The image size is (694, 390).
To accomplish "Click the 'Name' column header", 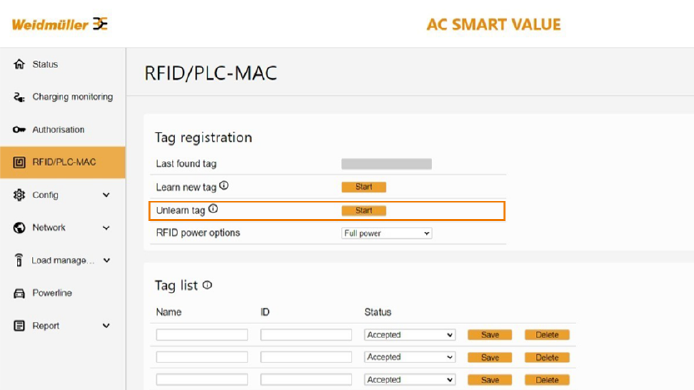I will [169, 312].
